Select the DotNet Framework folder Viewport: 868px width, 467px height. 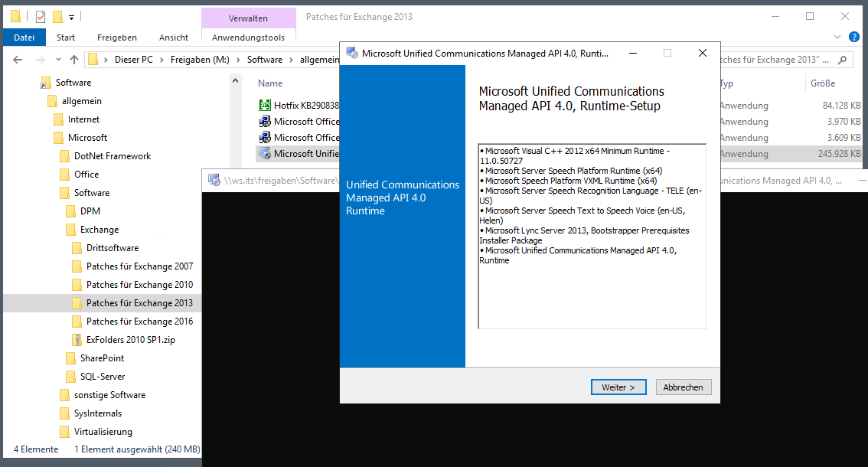[x=113, y=156]
